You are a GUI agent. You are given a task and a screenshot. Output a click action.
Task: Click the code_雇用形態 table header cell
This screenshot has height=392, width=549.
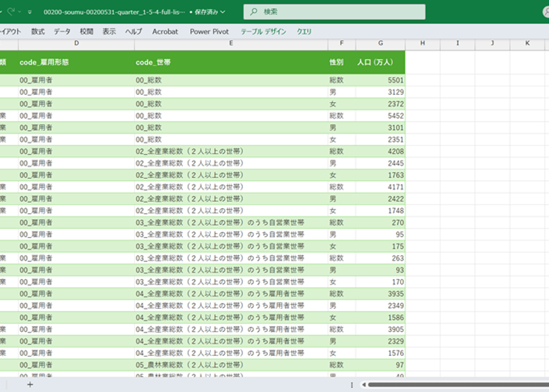76,62
